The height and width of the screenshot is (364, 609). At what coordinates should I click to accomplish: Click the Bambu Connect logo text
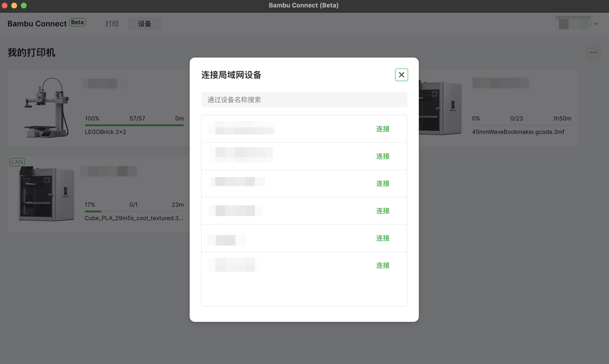point(37,24)
